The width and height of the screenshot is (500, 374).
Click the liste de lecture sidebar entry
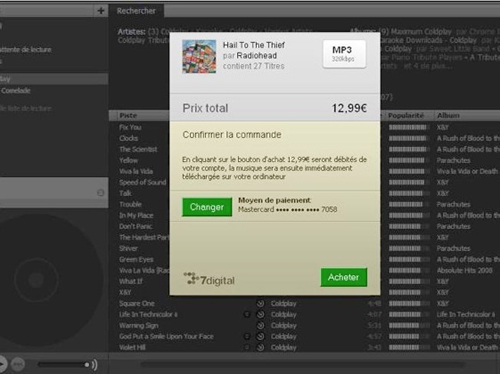point(26,109)
